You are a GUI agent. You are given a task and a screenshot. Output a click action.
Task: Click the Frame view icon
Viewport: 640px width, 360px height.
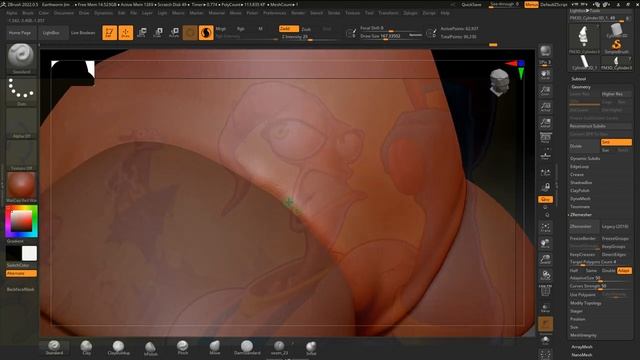(545, 228)
